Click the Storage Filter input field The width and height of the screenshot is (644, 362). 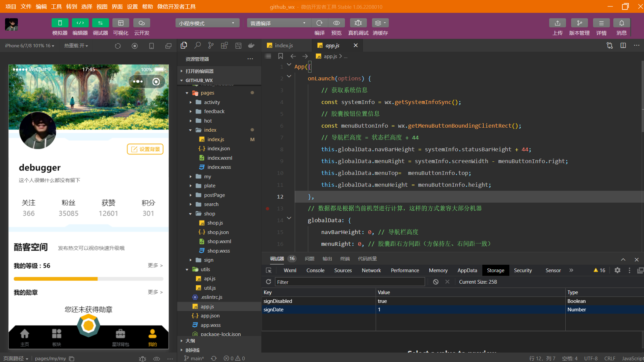coord(349,282)
